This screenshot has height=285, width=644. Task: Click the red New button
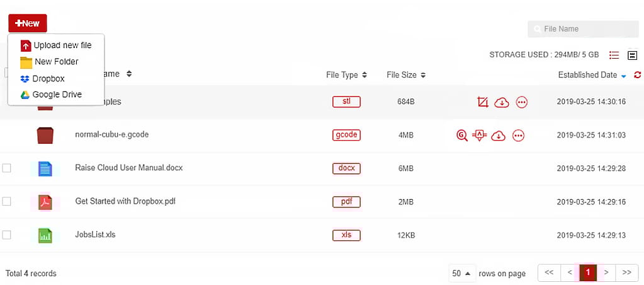point(28,23)
